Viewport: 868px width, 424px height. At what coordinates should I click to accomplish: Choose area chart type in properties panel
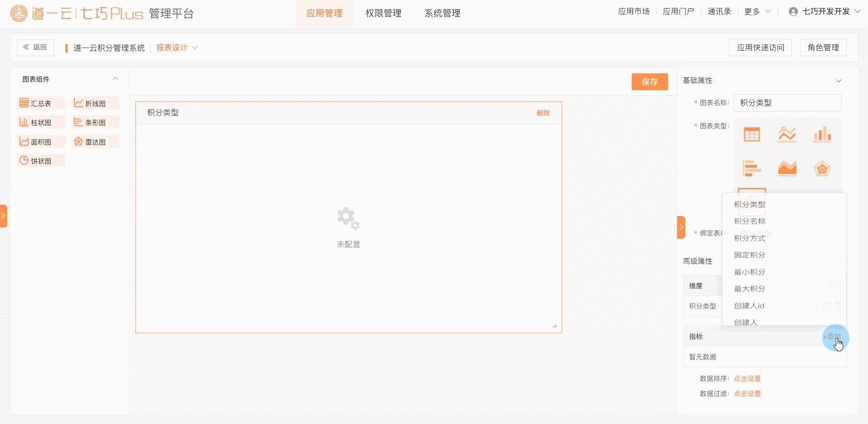tap(787, 169)
